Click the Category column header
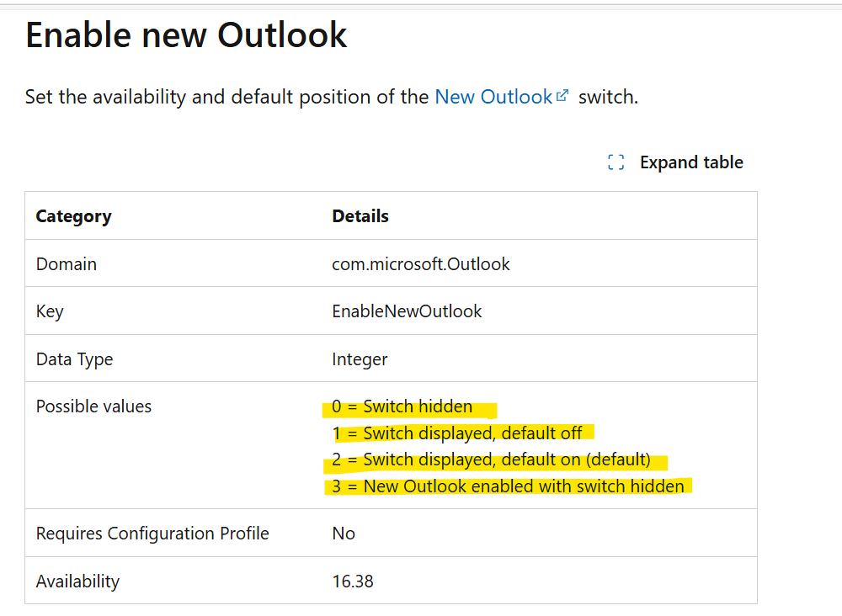Viewport: 842px width, 616px height. pos(73,216)
